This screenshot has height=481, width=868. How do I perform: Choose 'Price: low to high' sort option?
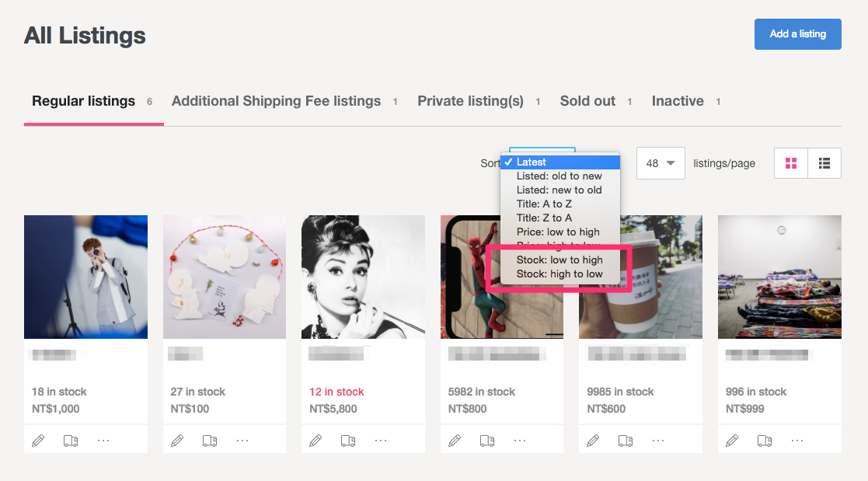pos(559,232)
